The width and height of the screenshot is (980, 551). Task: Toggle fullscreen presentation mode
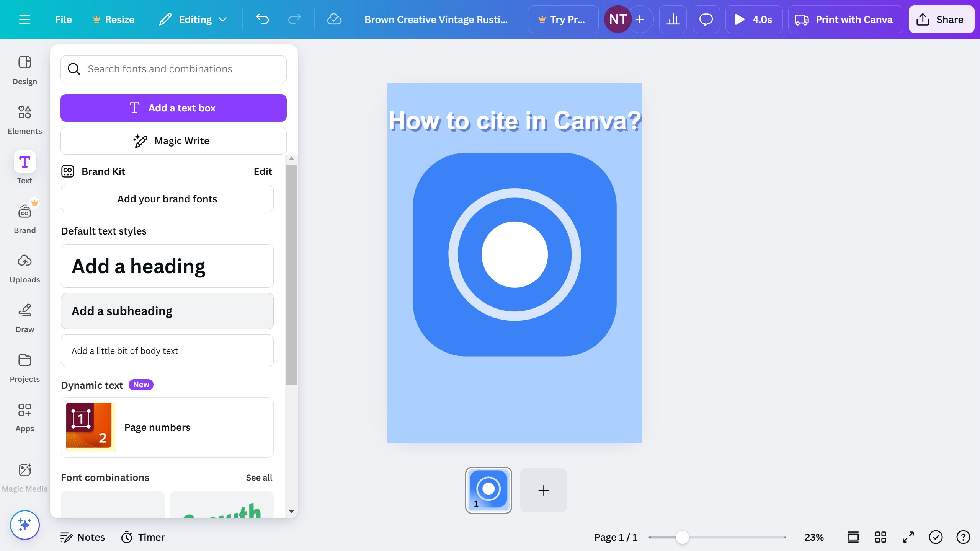[x=908, y=537]
